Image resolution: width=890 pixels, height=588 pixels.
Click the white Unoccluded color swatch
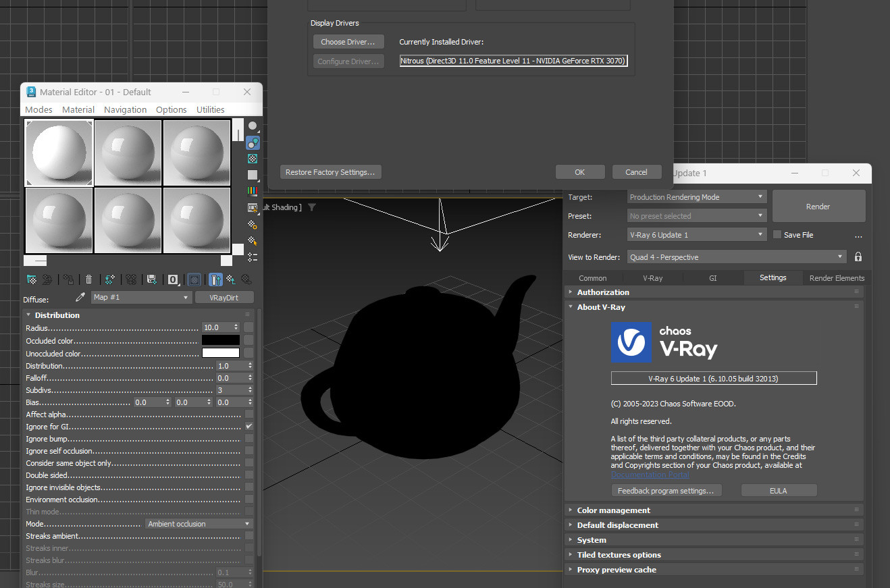[221, 353]
